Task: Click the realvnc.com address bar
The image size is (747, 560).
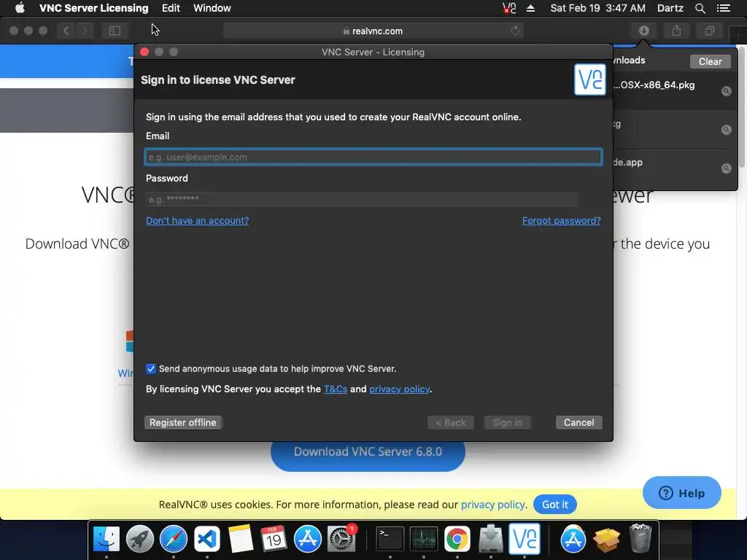Action: click(373, 31)
